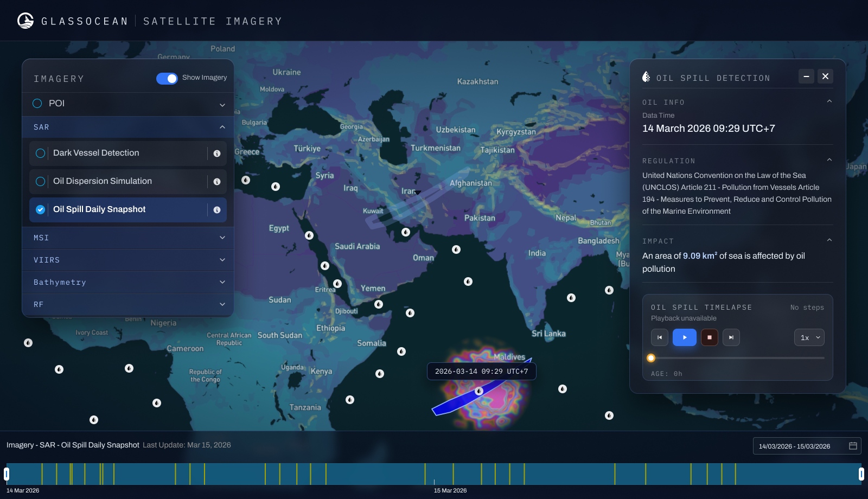Open info for Dark Vessel Detection
868x499 pixels.
click(x=217, y=153)
